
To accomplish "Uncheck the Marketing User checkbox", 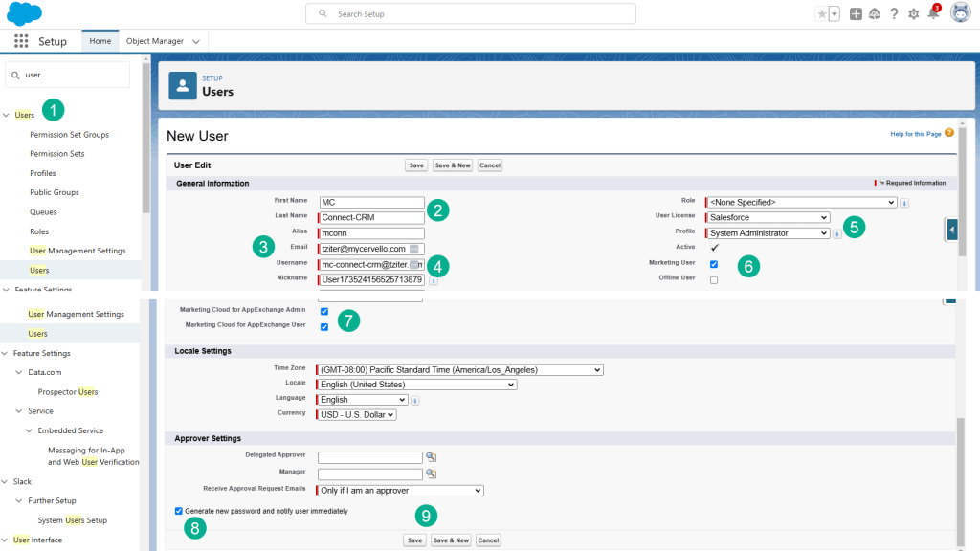I will [x=714, y=264].
